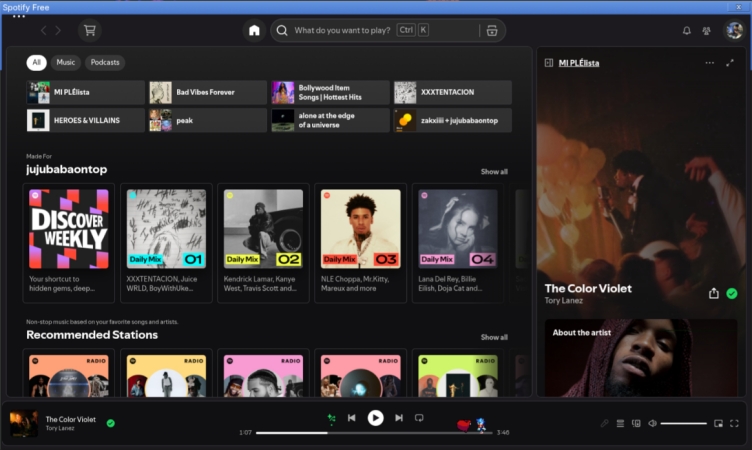Open the green radio station card
Image resolution: width=752 pixels, height=450 pixels.
coord(458,375)
